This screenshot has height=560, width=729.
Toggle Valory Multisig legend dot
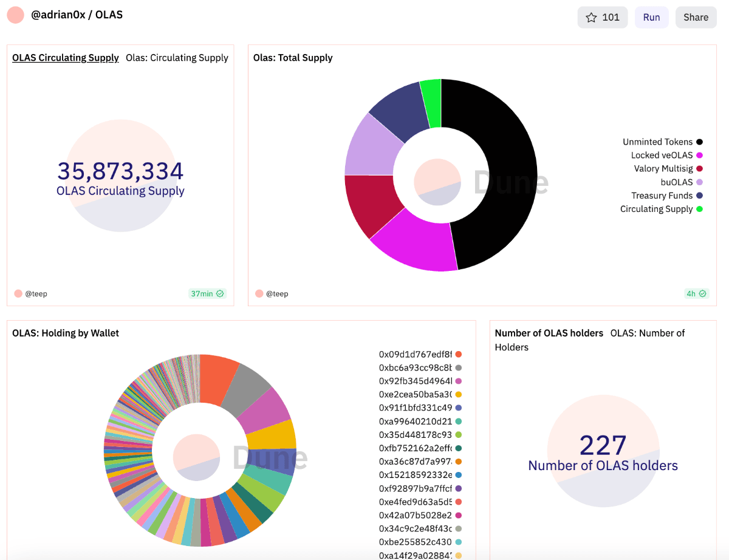coord(699,169)
